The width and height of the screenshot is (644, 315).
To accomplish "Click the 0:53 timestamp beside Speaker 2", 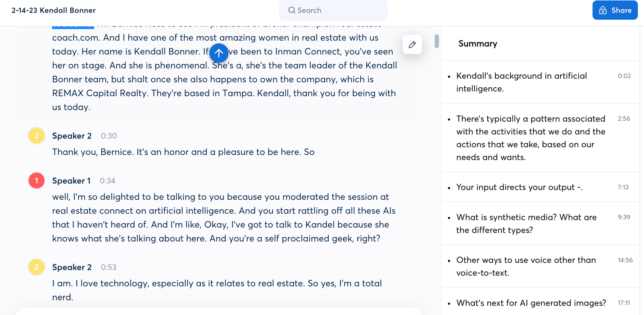I will point(109,267).
